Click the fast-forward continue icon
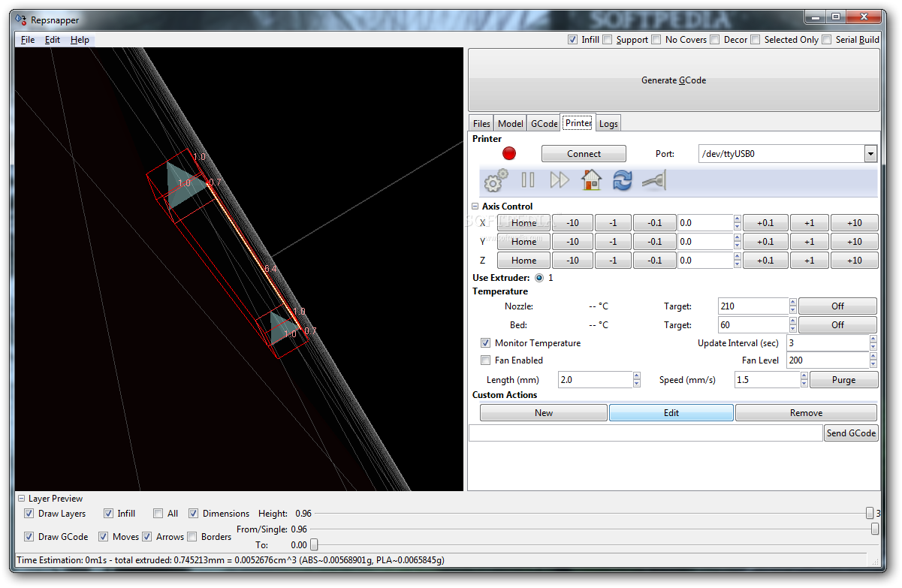Viewport: 902px width, 588px height. (560, 180)
